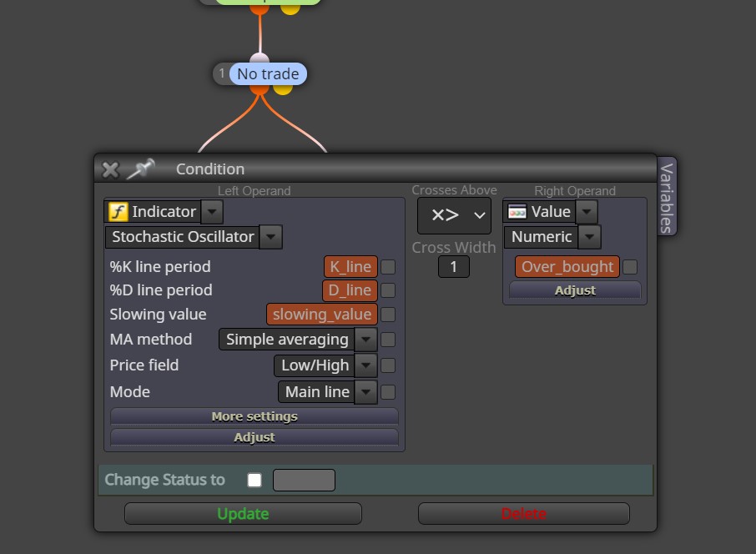Open the Price field dropdown

pos(366,365)
